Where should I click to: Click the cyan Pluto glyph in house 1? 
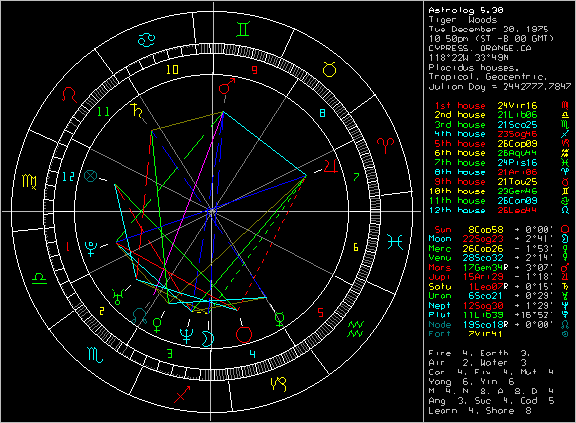tap(90, 248)
